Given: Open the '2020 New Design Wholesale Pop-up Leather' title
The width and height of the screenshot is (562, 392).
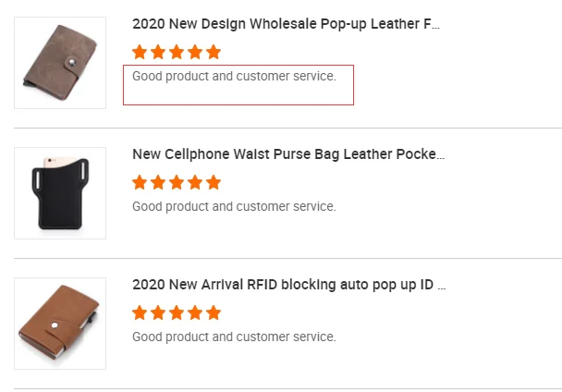Looking at the screenshot, I should [286, 24].
